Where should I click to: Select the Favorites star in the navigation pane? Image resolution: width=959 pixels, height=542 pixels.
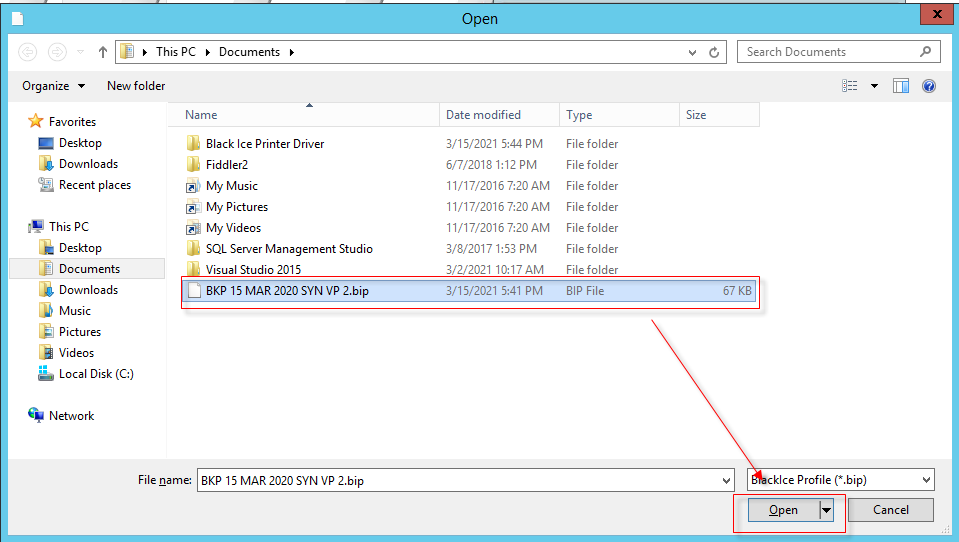(36, 121)
